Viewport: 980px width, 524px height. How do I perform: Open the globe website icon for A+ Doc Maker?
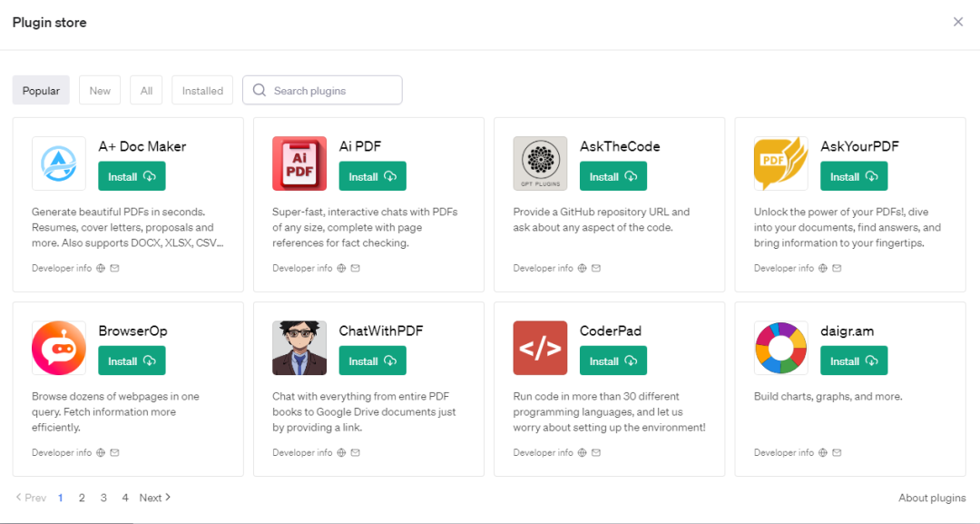coord(101,269)
